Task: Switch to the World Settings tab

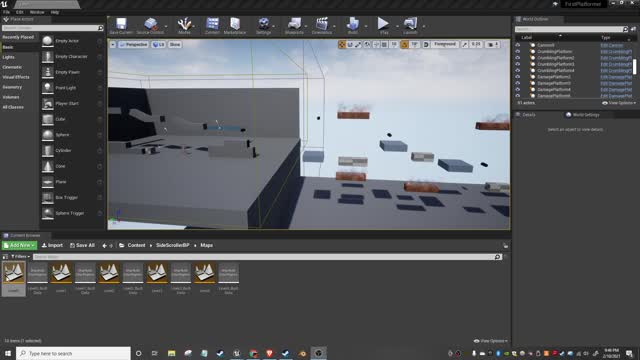Action: point(582,115)
